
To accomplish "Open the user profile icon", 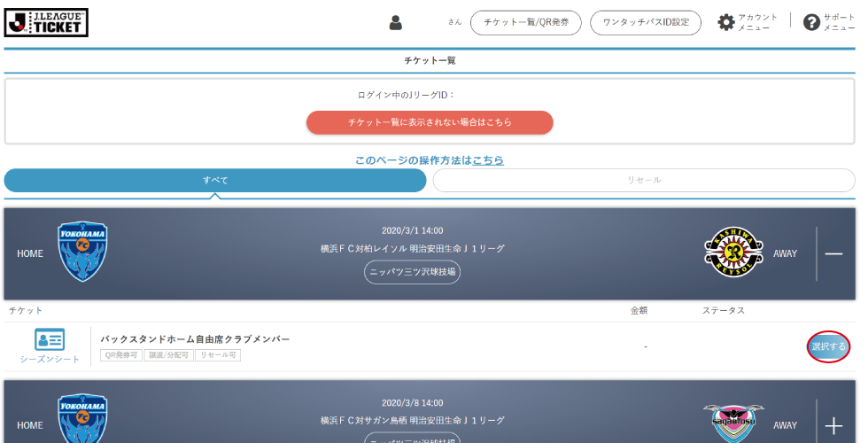I will tap(396, 22).
